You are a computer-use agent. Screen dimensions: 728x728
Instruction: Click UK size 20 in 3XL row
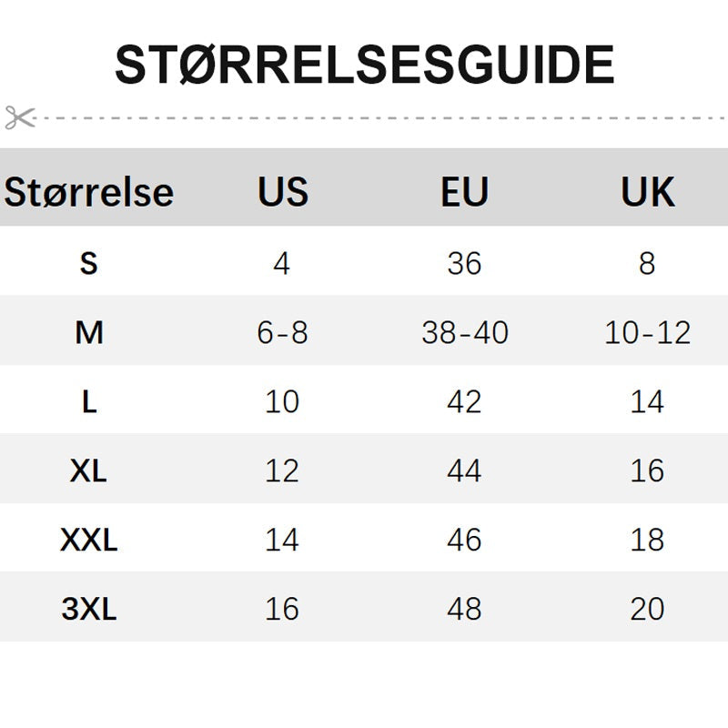(647, 609)
